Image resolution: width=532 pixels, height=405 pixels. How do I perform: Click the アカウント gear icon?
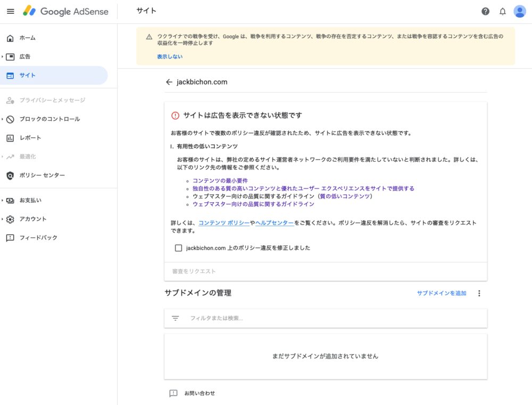coord(10,219)
